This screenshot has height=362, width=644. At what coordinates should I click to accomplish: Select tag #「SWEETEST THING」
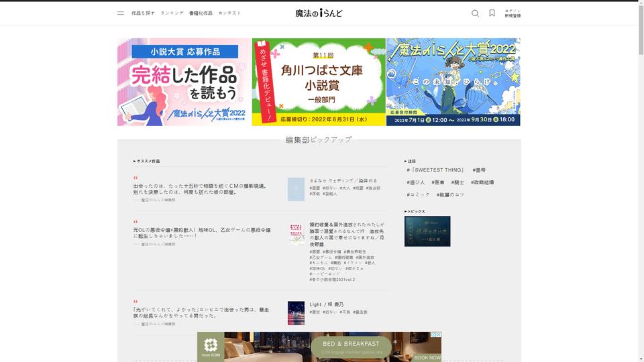point(436,170)
